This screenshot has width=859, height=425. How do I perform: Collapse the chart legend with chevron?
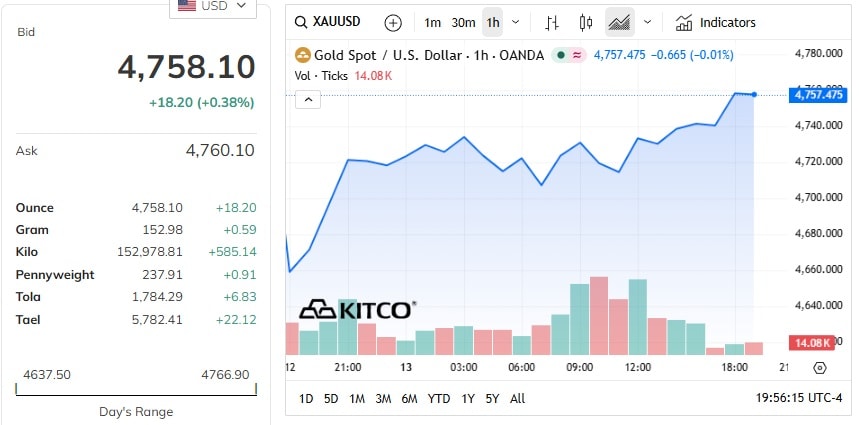[308, 98]
